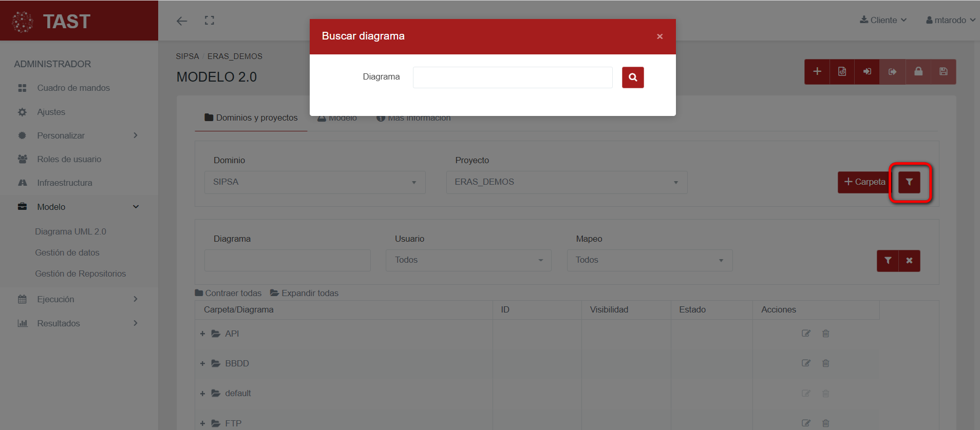Click the + Carpeta button
Viewport: 980px width, 430px height.
[864, 182]
